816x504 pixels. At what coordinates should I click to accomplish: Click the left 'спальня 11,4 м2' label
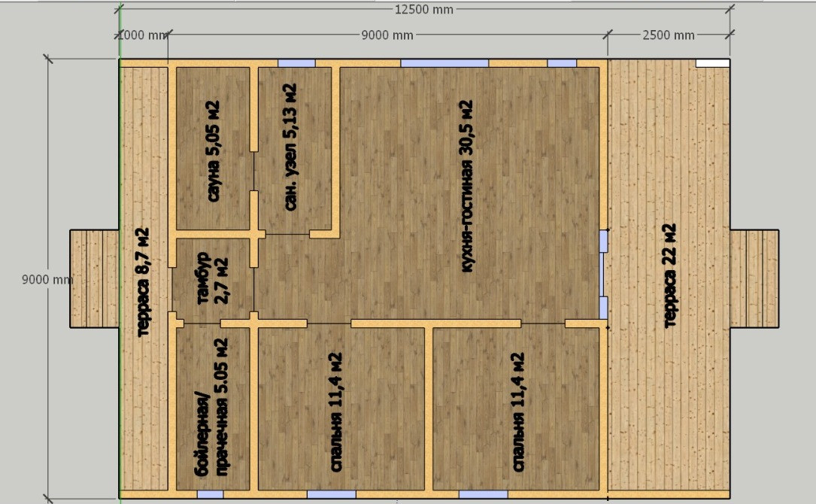pos(335,412)
